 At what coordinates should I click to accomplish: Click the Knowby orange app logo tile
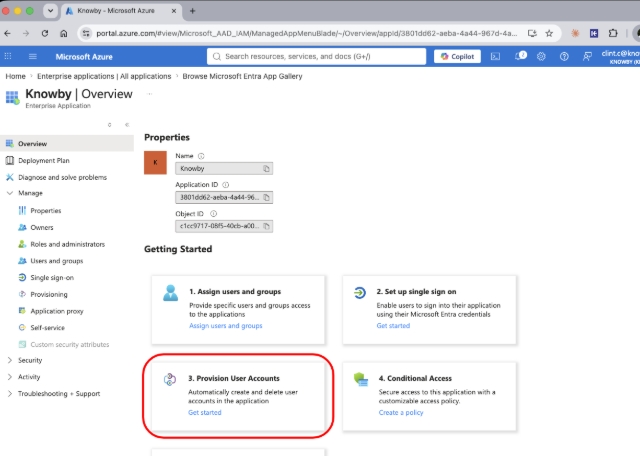[x=155, y=162]
